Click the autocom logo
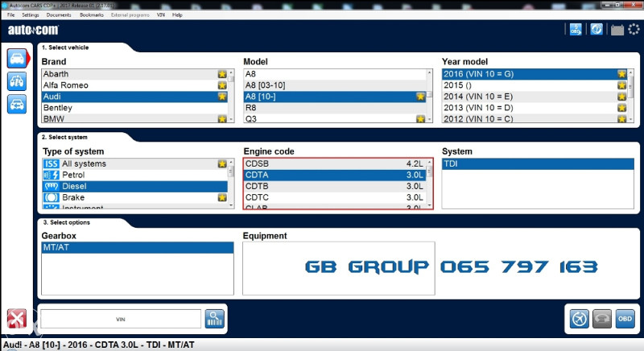Screen dimensions: 644x351 (33, 30)
